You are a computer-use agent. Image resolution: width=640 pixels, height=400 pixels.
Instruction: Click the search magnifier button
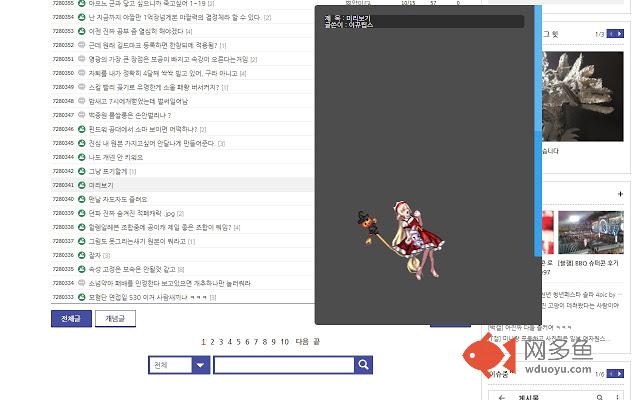click(363, 366)
